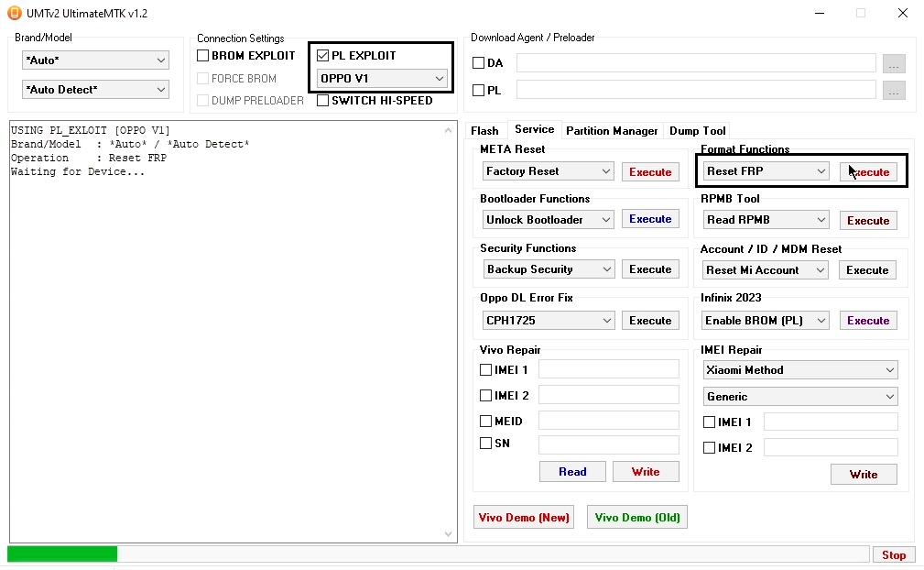Open the *Auto Detect* model dropdown
This screenshot has width=924, height=570.
click(95, 90)
